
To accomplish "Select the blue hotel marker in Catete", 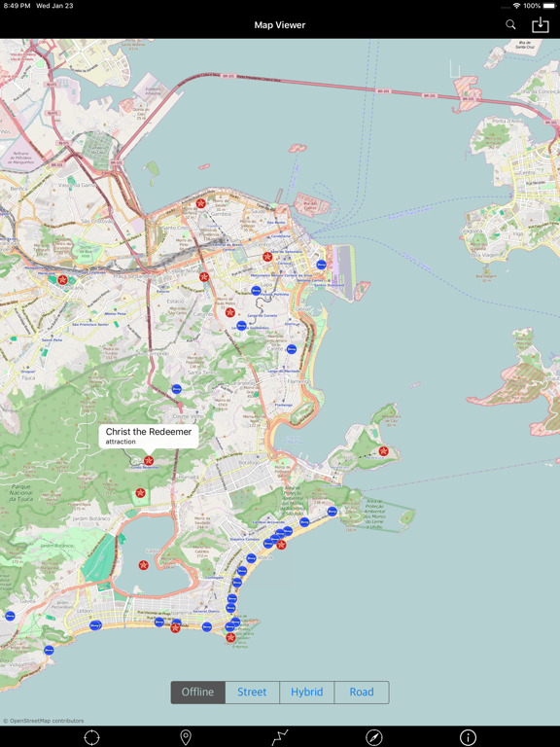I will coord(292,349).
